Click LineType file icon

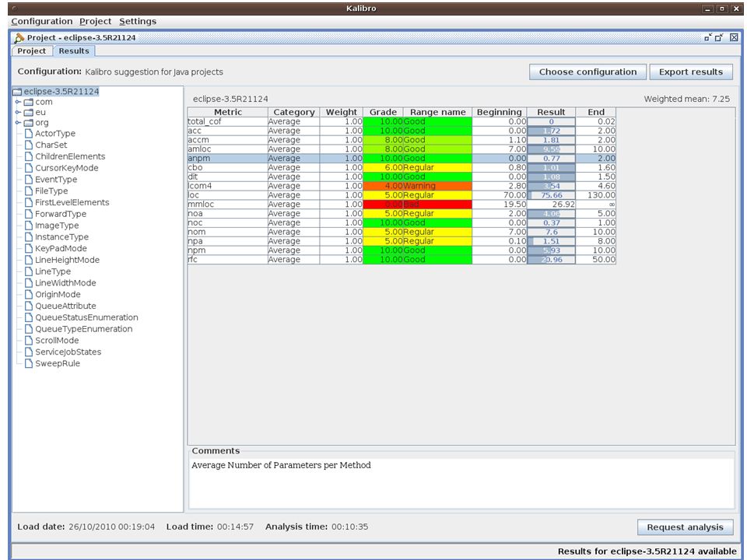click(29, 271)
